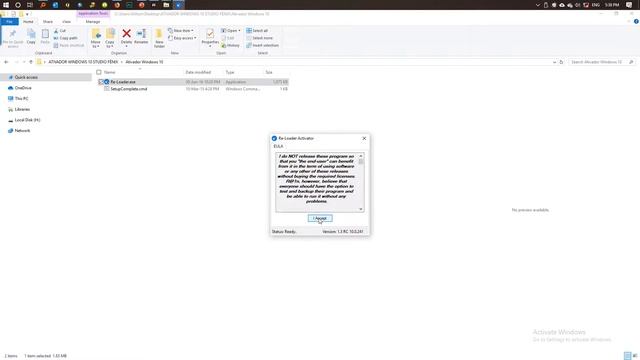Viewport: 640px width, 360px height.
Task: Select Libraries in navigation pane
Action: (22, 109)
